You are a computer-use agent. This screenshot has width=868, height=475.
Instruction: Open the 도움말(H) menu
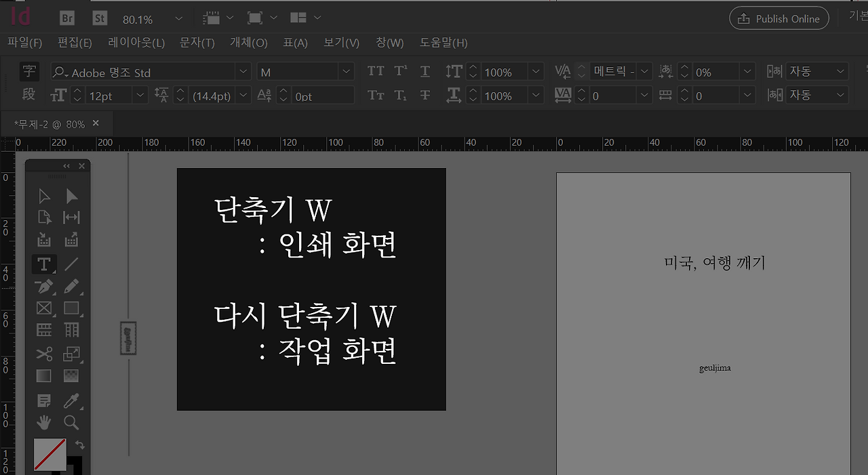pos(443,43)
